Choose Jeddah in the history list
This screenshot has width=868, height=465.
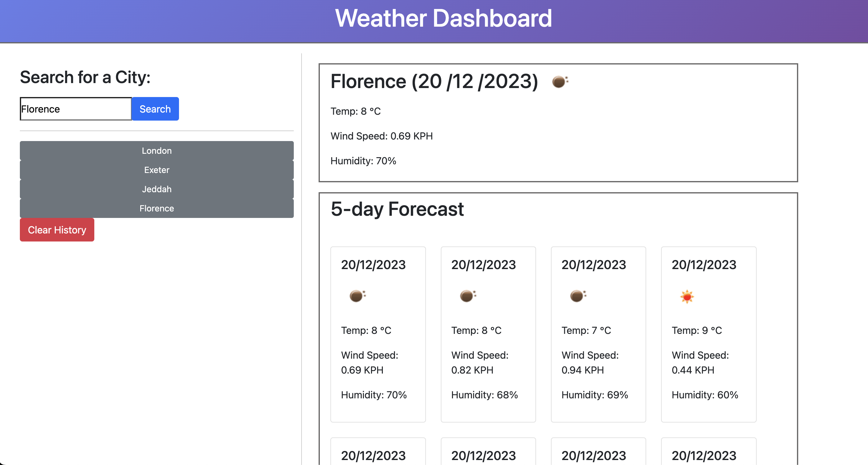157,189
